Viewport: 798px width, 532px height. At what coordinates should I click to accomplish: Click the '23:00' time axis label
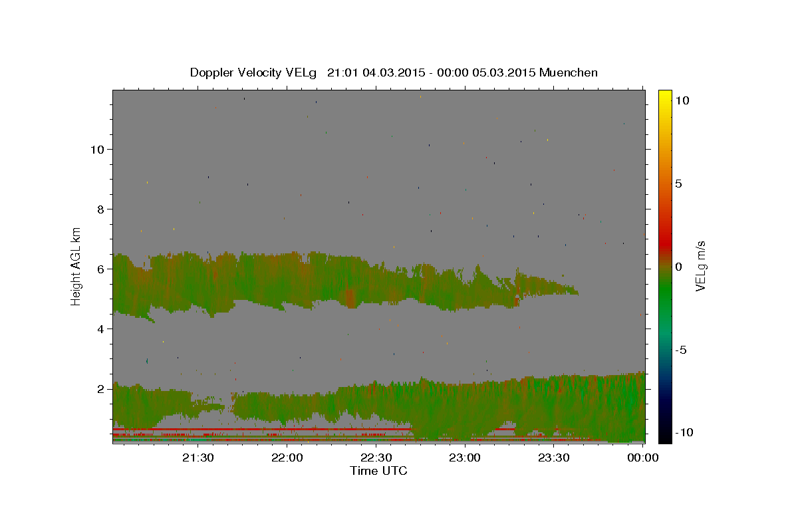[464, 458]
